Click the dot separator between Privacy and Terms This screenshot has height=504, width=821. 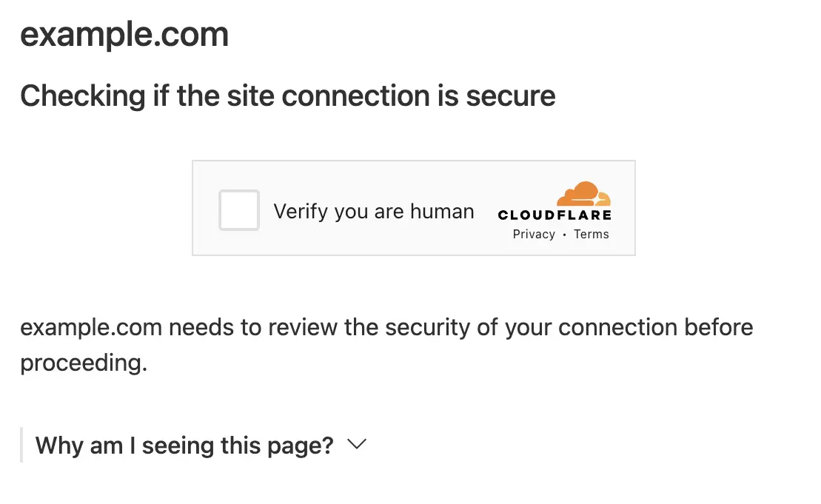coord(564,235)
